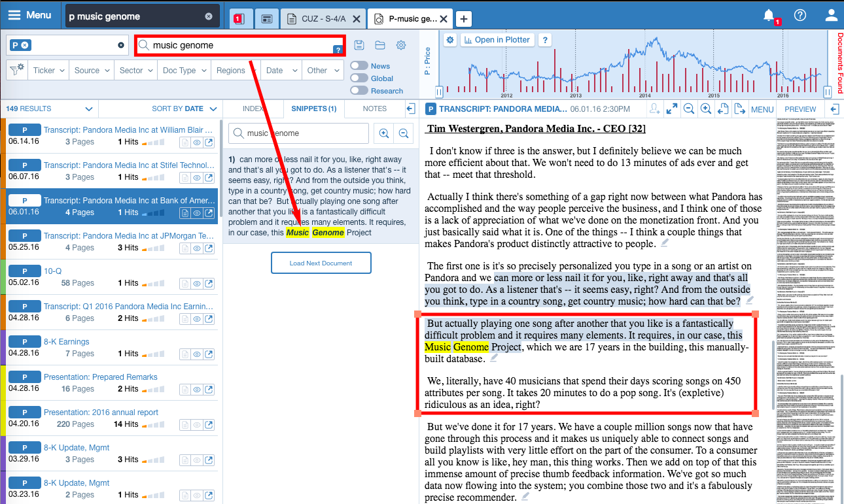The image size is (844, 504).
Task: Zoom out snippets text size
Action: point(404,133)
